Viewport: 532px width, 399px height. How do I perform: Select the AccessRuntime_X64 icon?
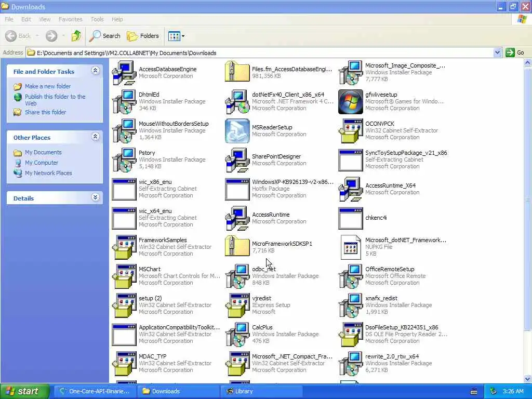point(351,189)
